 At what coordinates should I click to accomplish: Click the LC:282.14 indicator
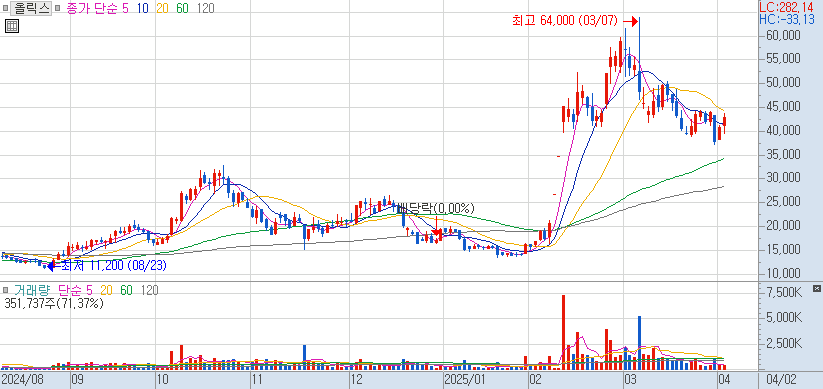click(x=786, y=7)
